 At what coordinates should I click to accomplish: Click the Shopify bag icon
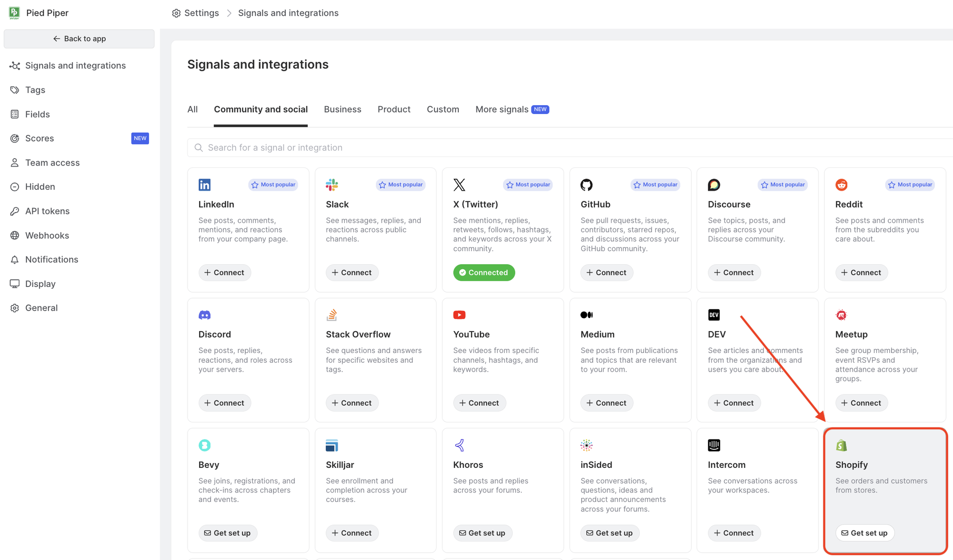coord(841,445)
